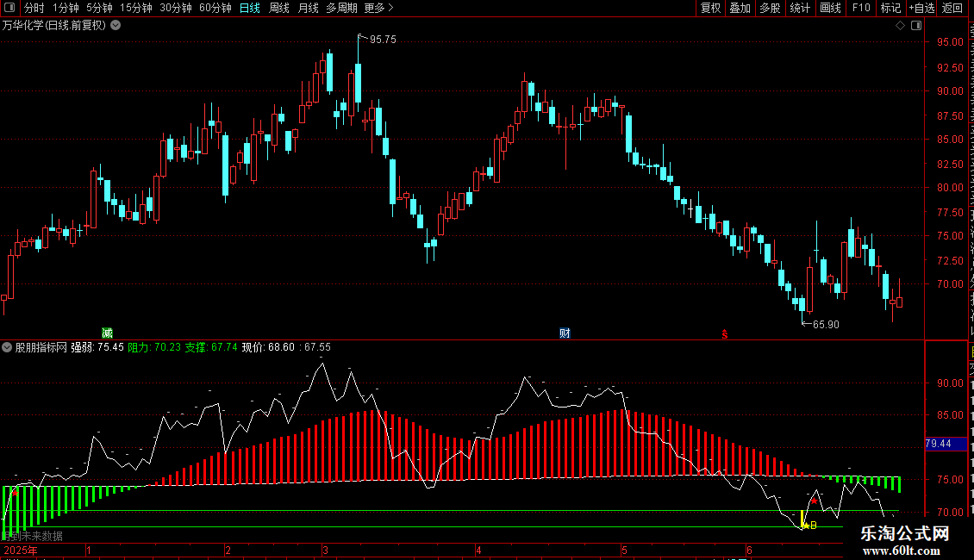Click the 返回 back button
974x560 pixels.
[952, 8]
